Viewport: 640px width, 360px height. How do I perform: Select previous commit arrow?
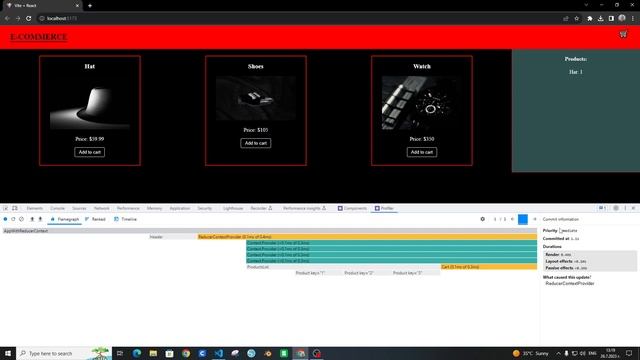pyautogui.click(x=513, y=219)
